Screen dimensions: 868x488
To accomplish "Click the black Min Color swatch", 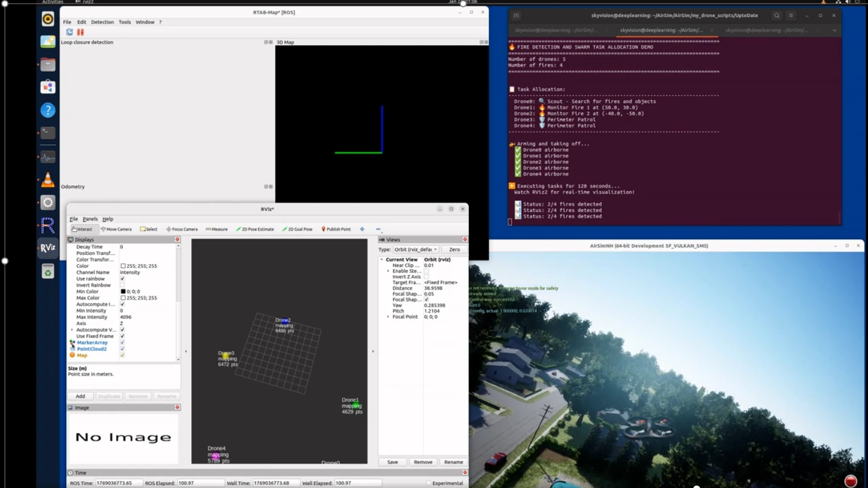I will 123,292.
